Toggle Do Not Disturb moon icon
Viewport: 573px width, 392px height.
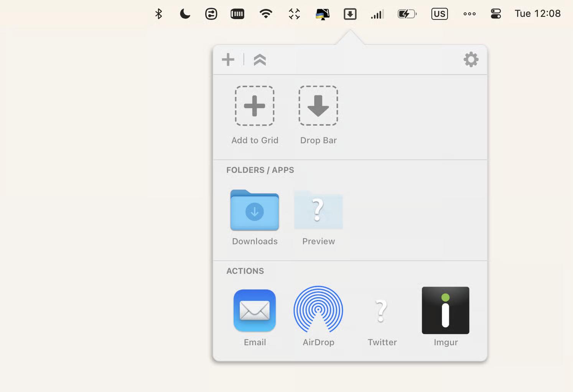pos(184,14)
